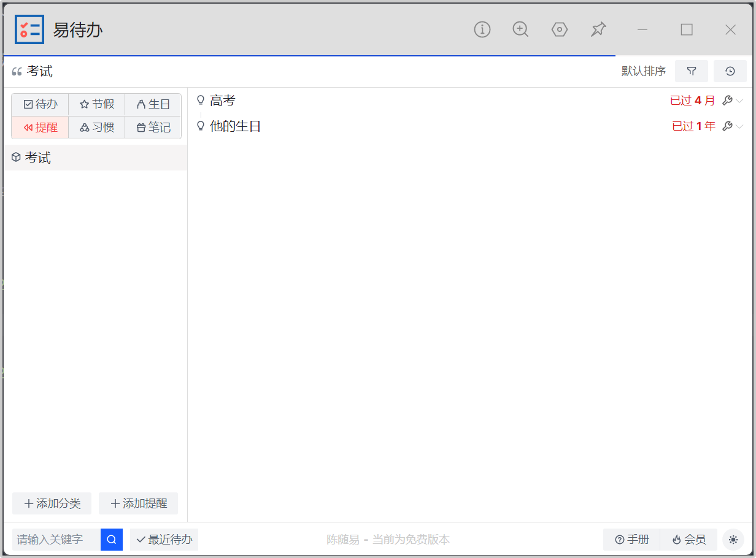Image resolution: width=756 pixels, height=558 pixels.
Task: Click the blue search magnifier button
Action: click(112, 540)
